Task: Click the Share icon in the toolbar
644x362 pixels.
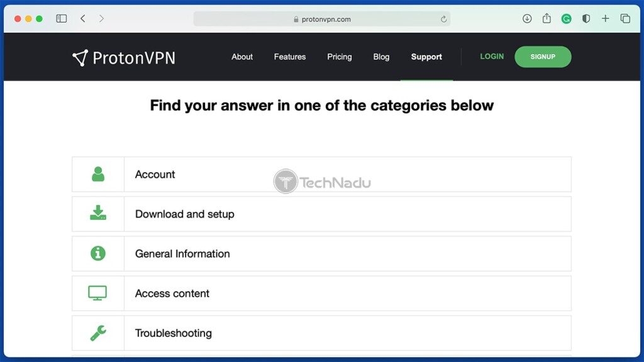Action: click(x=547, y=18)
